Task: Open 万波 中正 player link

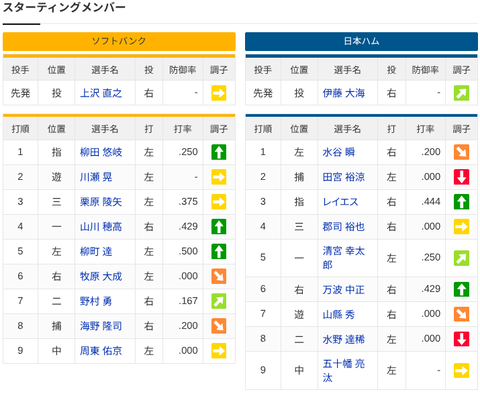Action: [344, 289]
